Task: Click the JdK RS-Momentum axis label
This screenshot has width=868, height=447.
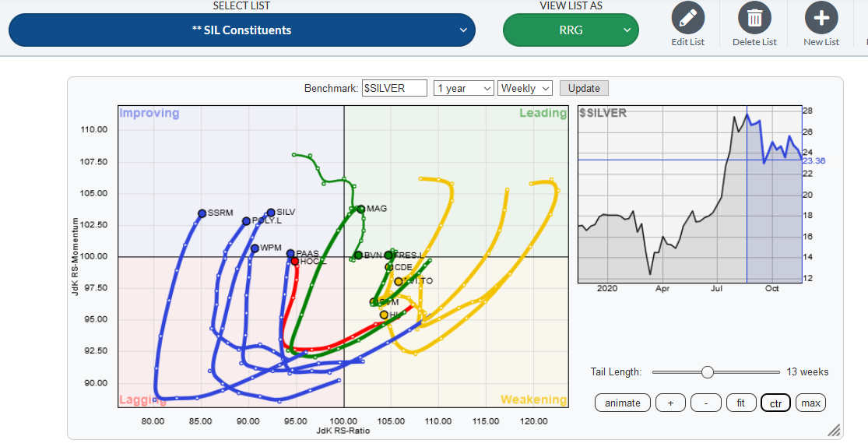Action: 75,256
